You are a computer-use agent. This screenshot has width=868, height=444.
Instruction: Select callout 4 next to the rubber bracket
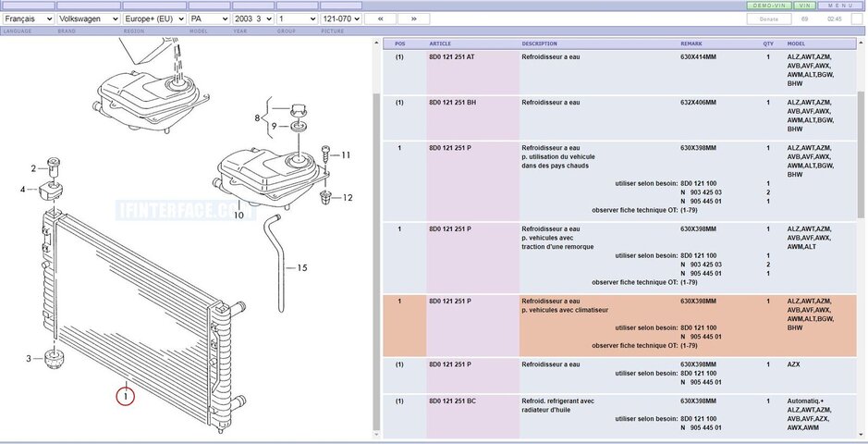[x=24, y=190]
